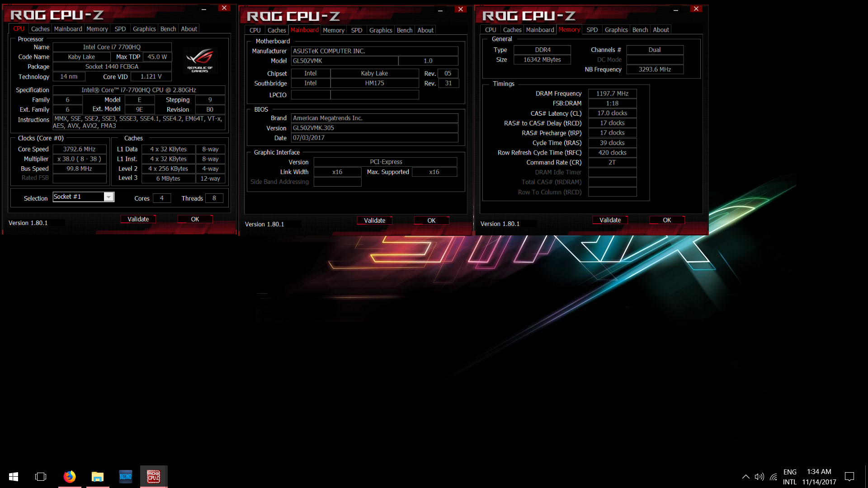
Task: Switch Mainboard window to Memory tab
Action: click(334, 30)
